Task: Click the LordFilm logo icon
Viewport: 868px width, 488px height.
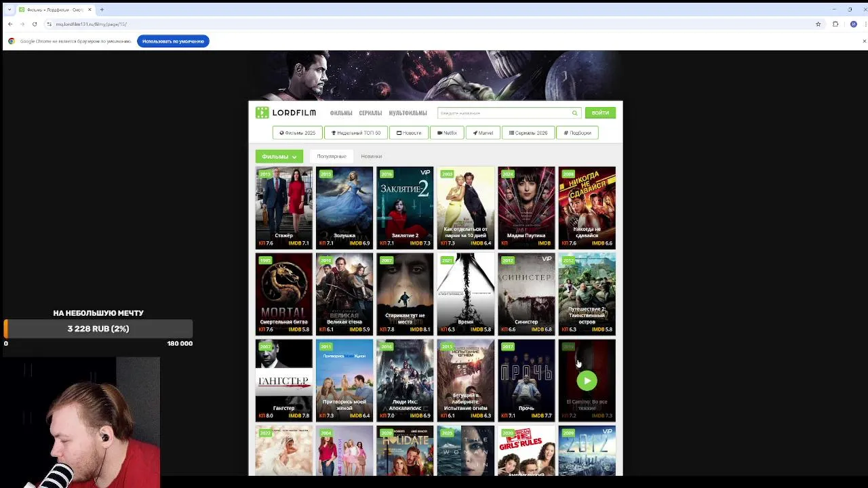Action: (262, 113)
